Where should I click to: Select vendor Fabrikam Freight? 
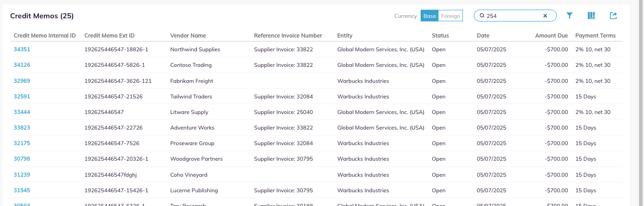tap(192, 81)
